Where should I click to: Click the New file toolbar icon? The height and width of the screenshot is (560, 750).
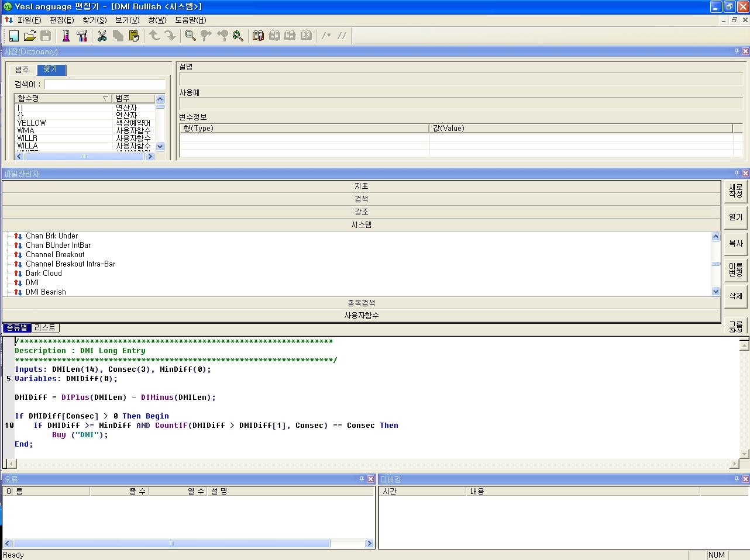pyautogui.click(x=13, y=36)
